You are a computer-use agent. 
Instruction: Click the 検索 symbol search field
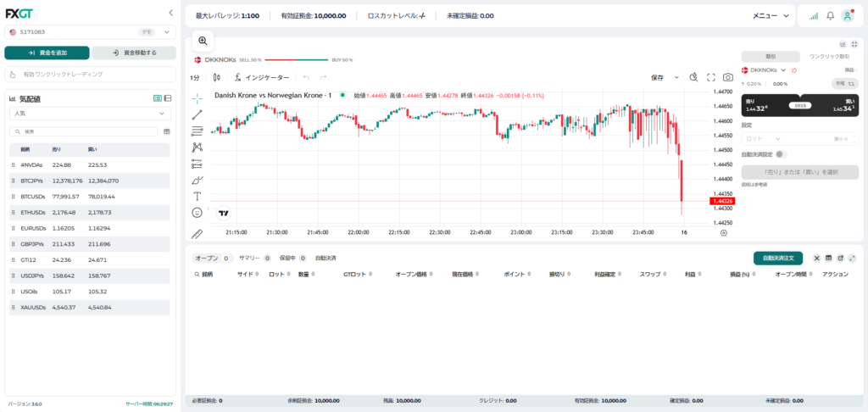[x=84, y=131]
